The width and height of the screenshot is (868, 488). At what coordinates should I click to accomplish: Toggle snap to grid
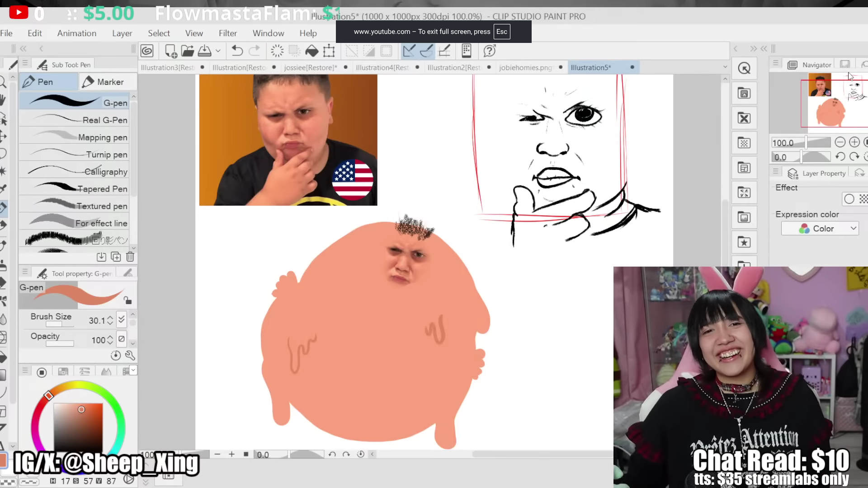444,51
